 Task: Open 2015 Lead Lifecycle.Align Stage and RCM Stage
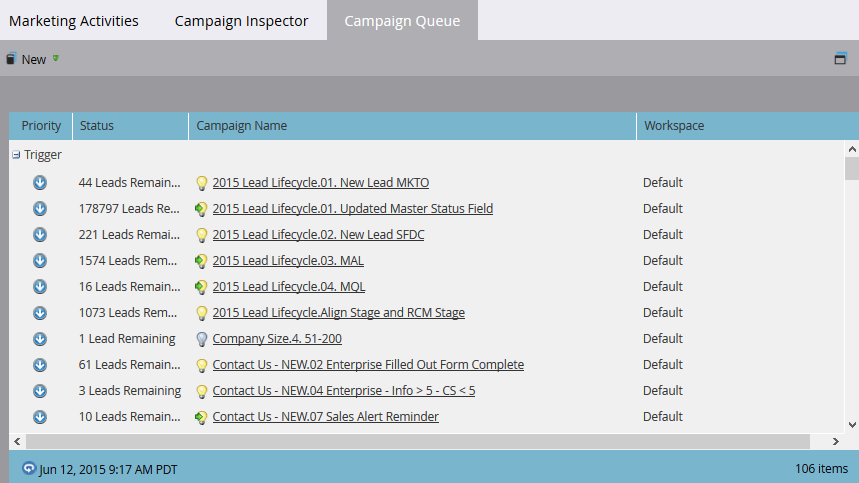[x=339, y=313]
